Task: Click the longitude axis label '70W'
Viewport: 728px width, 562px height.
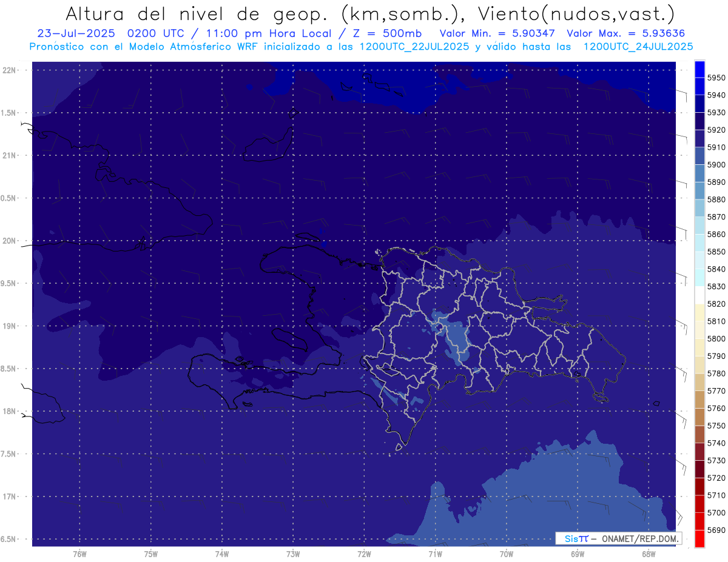Action: click(507, 554)
